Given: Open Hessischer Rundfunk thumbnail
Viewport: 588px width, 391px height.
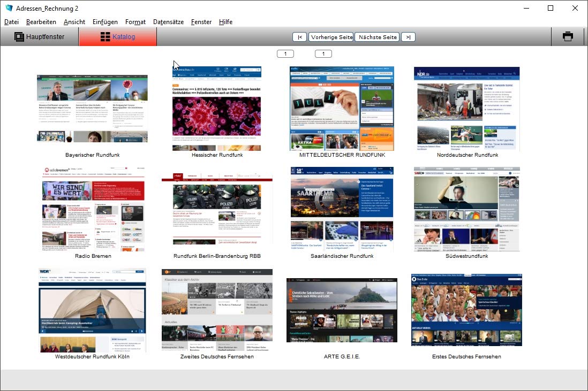Looking at the screenshot, I should coord(217,108).
